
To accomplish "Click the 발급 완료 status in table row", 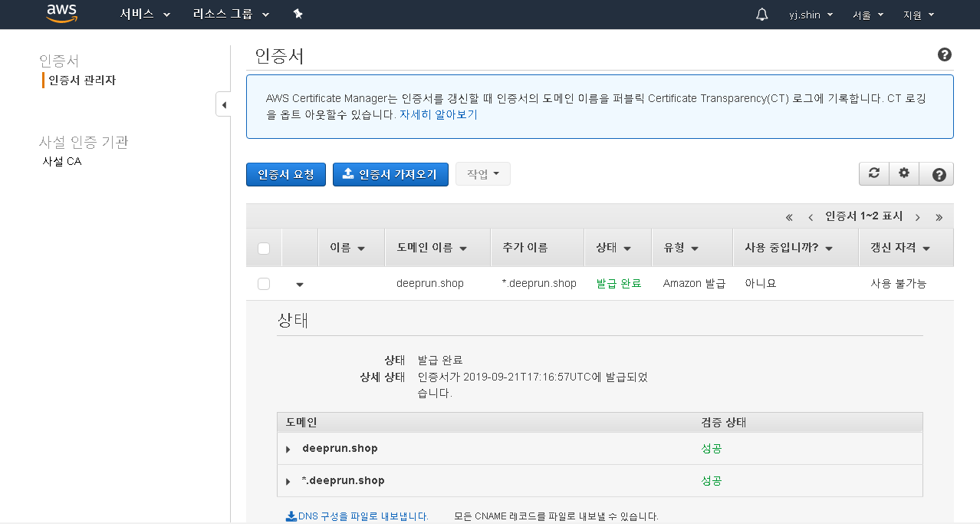I will click(x=619, y=283).
